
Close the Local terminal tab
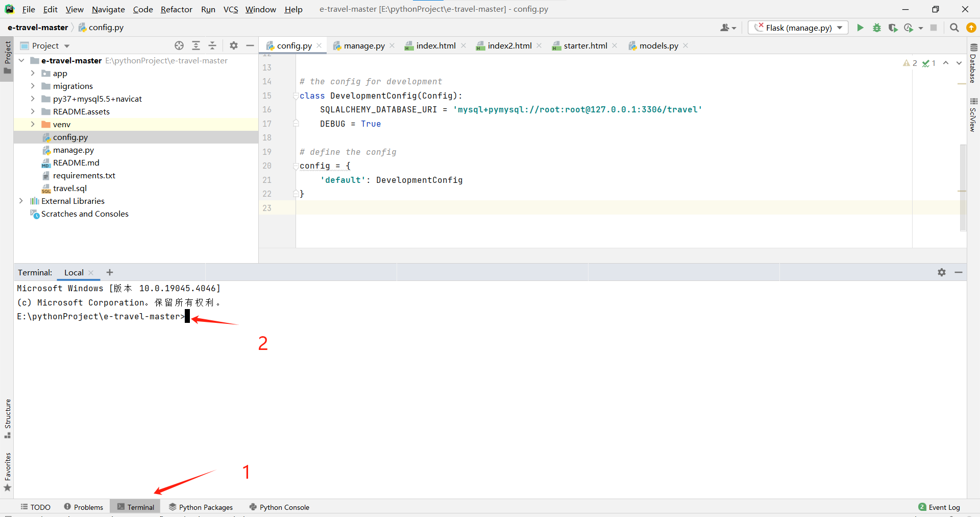click(x=91, y=273)
